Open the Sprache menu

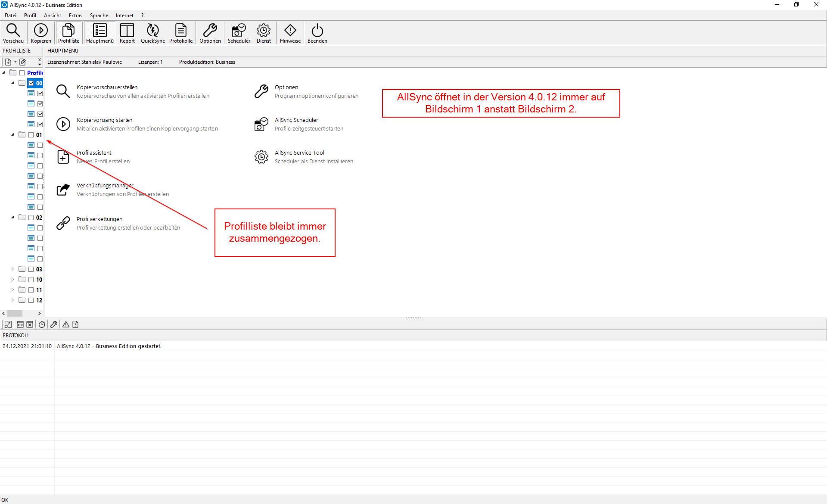coord(99,16)
